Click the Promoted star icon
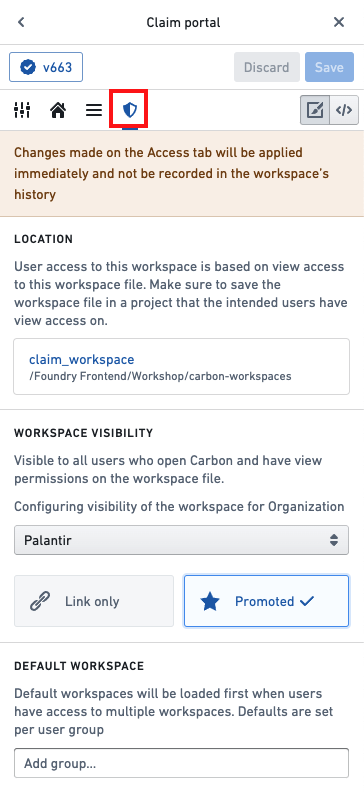The height and width of the screenshot is (792, 364). [x=210, y=601]
